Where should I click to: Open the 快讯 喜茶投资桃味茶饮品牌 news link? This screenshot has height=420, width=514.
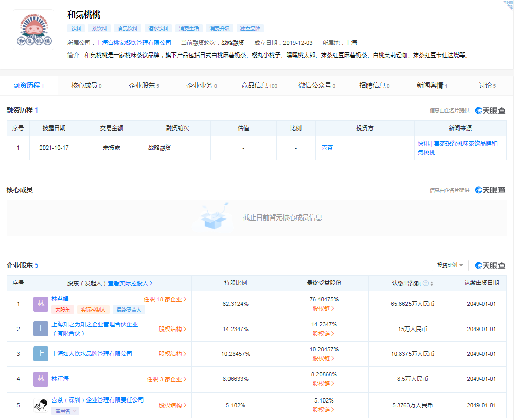(x=457, y=148)
